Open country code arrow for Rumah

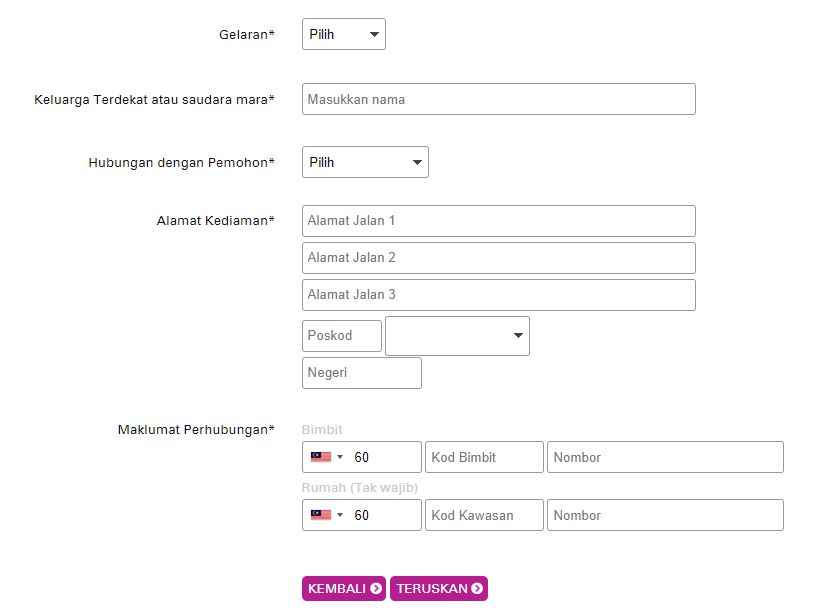[339, 516]
